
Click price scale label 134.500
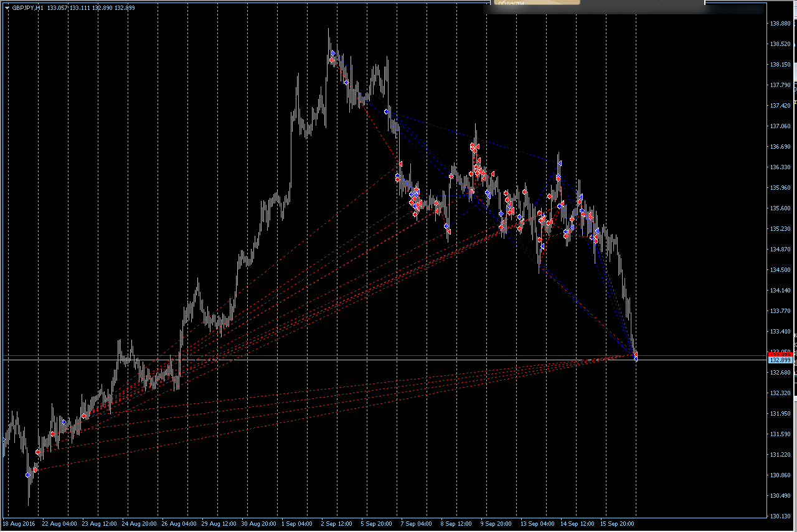point(780,270)
